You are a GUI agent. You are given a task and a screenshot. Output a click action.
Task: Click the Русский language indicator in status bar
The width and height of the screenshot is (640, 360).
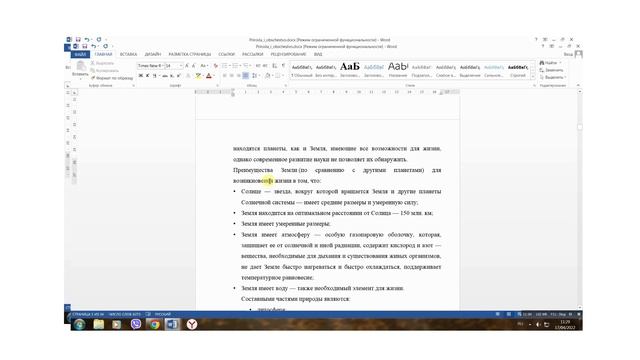point(162,314)
